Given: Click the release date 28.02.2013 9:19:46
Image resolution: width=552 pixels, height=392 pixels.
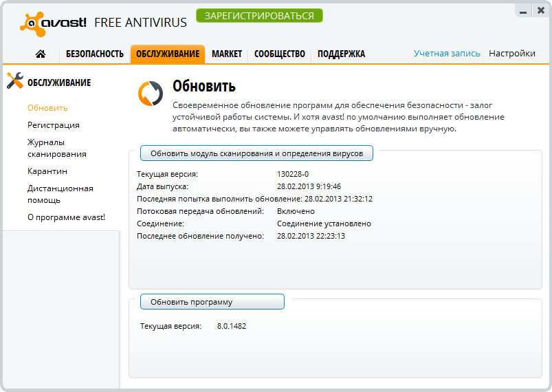Looking at the screenshot, I should tap(309, 186).
